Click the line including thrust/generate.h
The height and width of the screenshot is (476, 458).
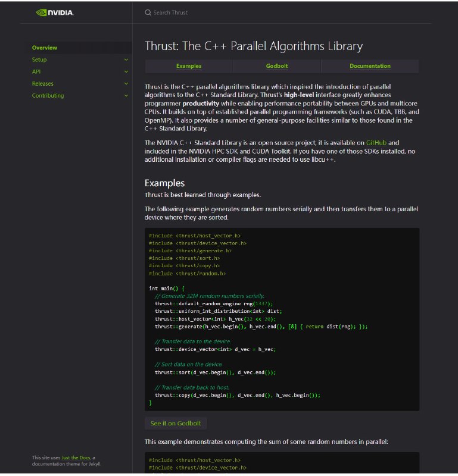[x=190, y=250]
